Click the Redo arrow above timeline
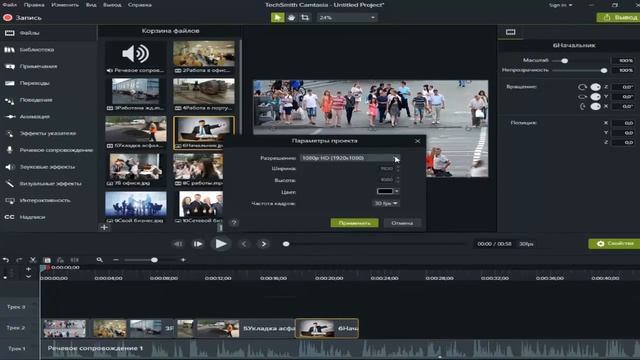 pyautogui.click(x=19, y=260)
